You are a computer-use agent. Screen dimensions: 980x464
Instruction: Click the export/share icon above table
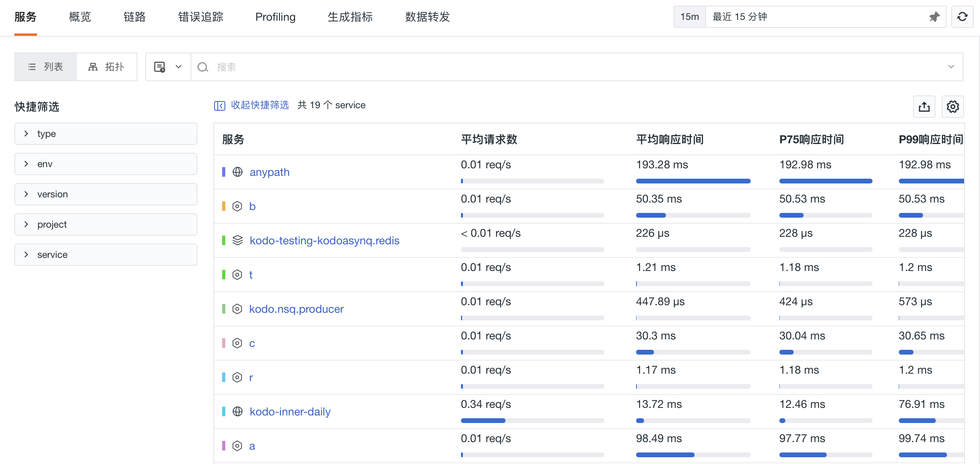coord(924,107)
